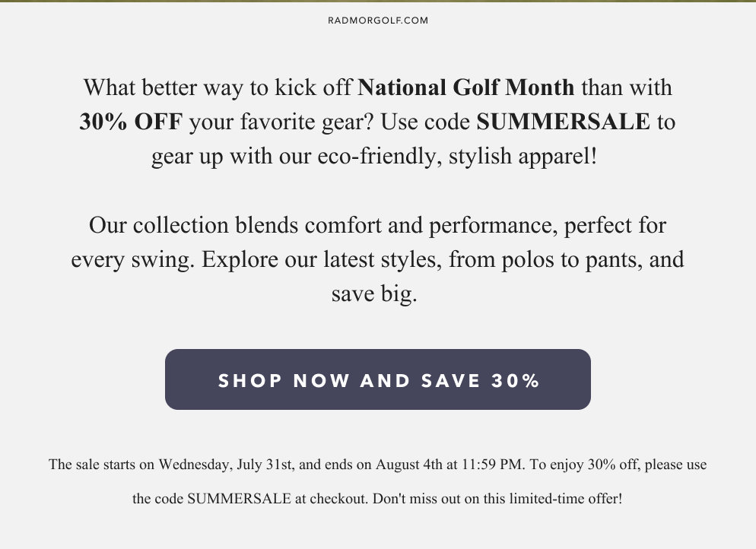Click the olive divider bar at top

[x=378, y=1]
